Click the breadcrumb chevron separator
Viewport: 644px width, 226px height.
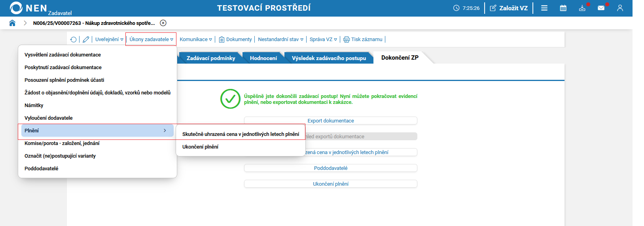coord(25,23)
